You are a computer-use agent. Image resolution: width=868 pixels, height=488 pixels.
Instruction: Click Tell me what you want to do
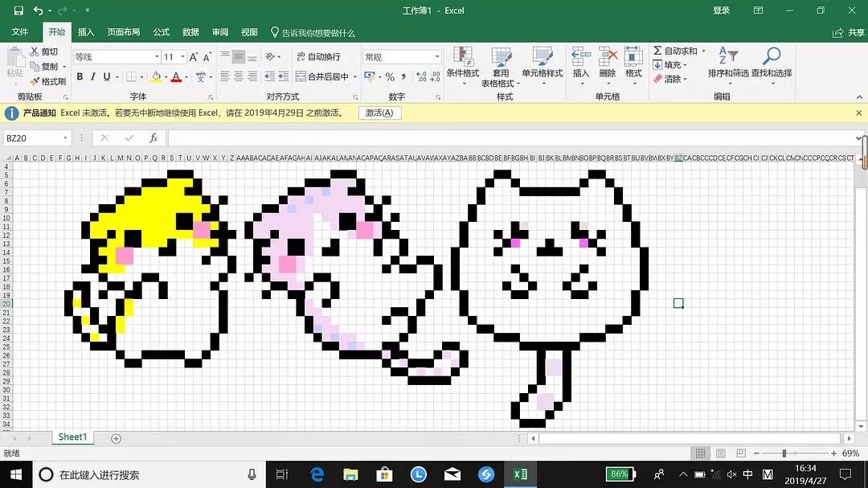tap(313, 33)
